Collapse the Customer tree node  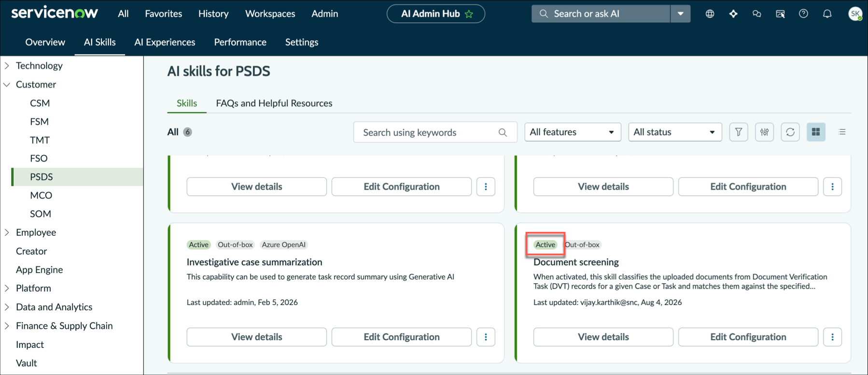7,85
